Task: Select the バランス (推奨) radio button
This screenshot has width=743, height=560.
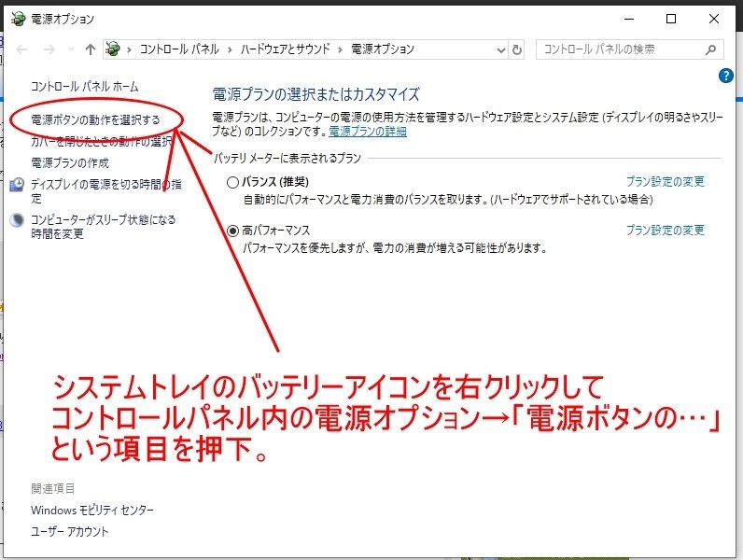Action: click(232, 182)
